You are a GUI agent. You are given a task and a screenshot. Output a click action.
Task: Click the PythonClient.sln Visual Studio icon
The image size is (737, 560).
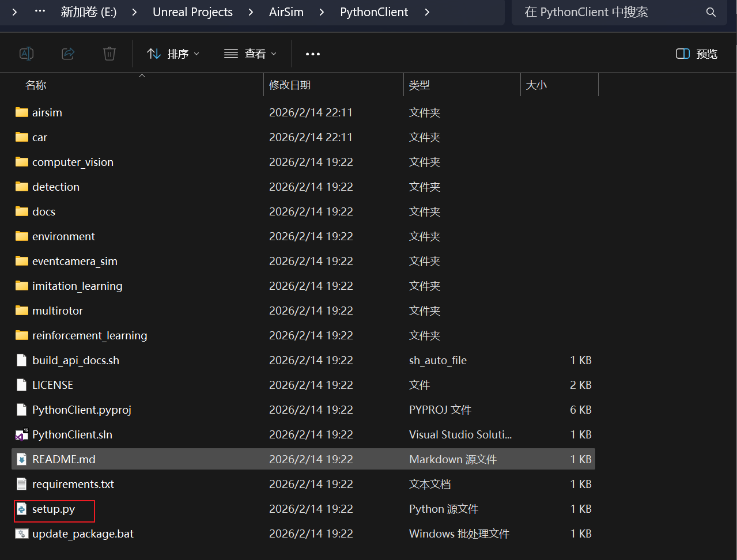click(x=22, y=434)
